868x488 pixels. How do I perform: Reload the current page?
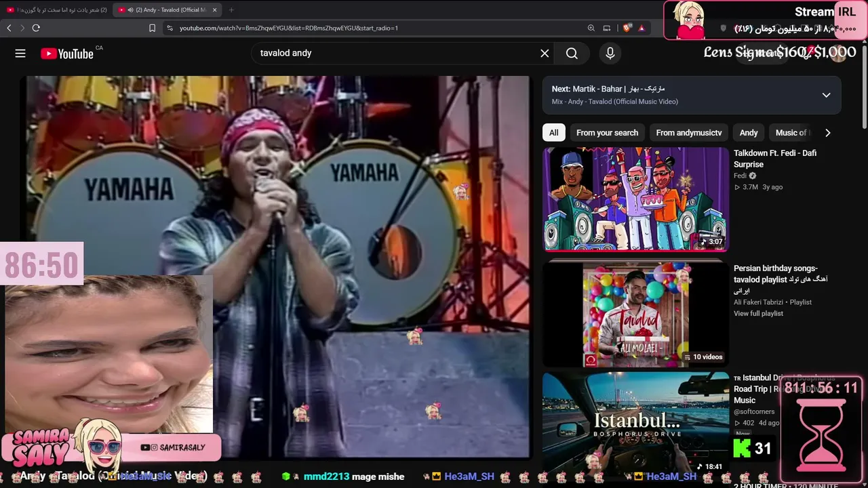click(x=36, y=28)
